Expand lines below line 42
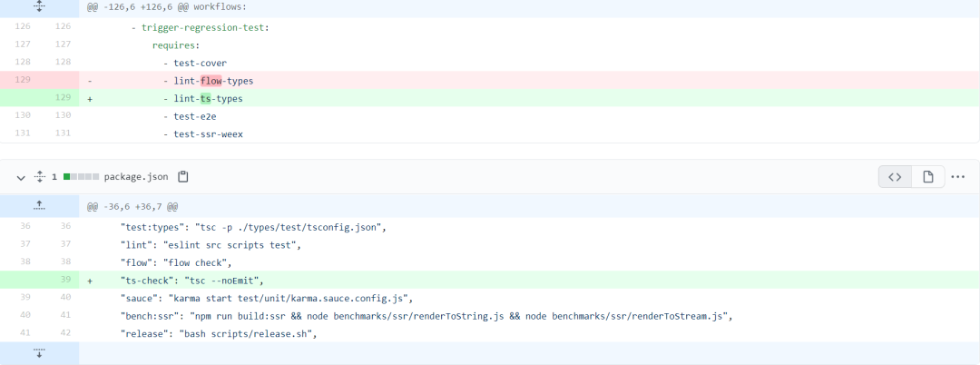 pyautogui.click(x=39, y=353)
